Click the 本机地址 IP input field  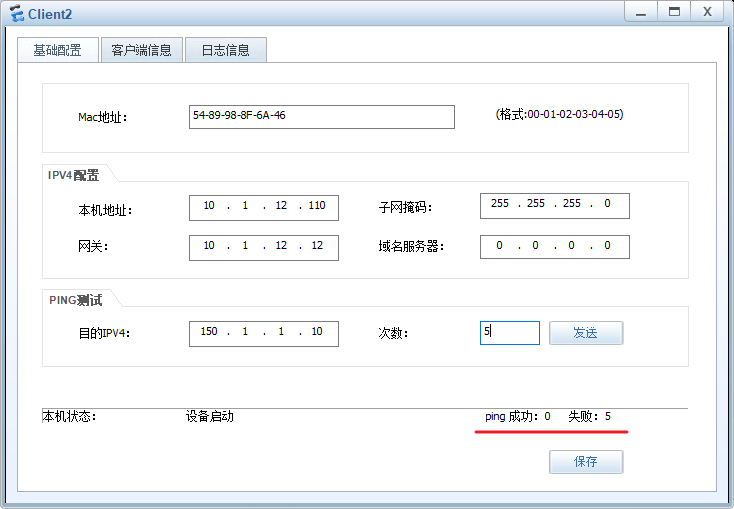coord(264,207)
